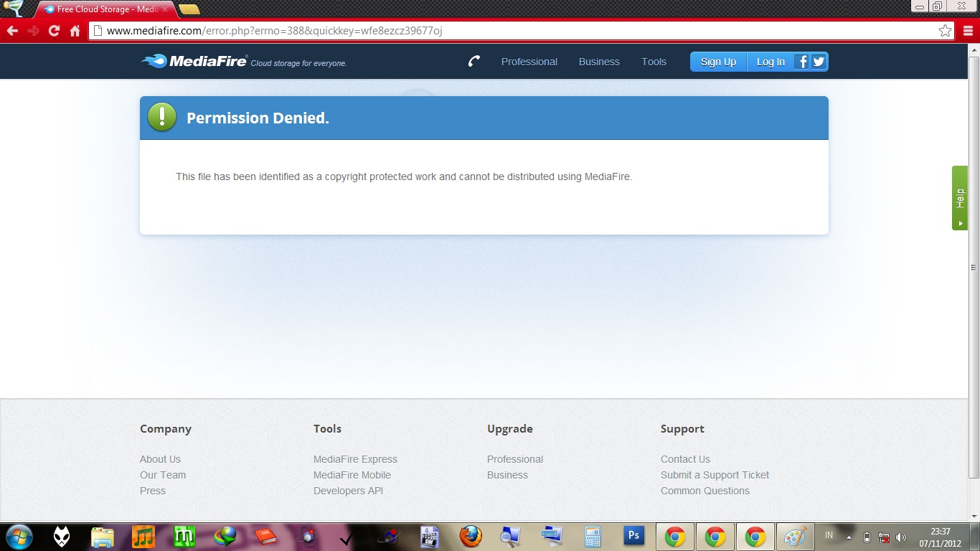Bookmark page with the star icon
The width and height of the screenshot is (980, 551).
pyautogui.click(x=946, y=31)
